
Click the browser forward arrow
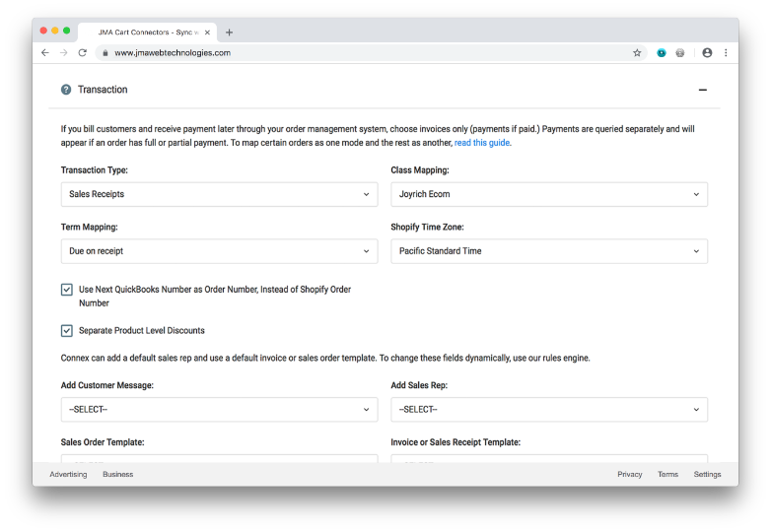click(x=63, y=52)
